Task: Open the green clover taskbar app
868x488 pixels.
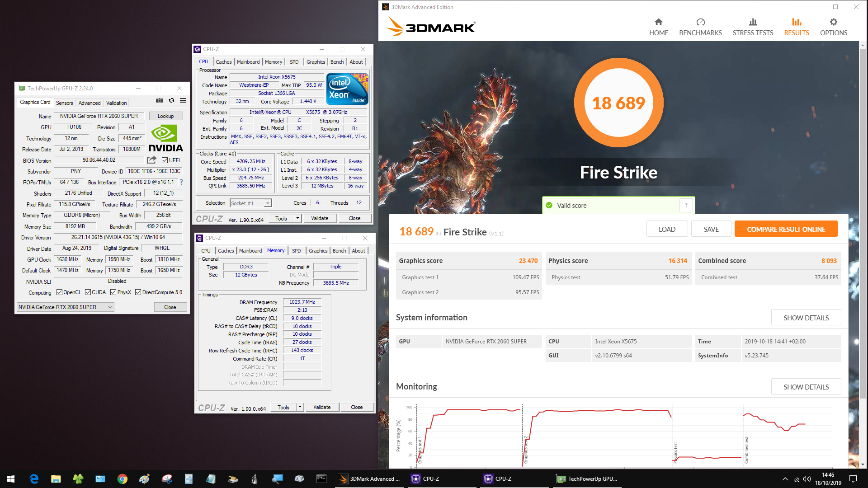Action: [78, 479]
